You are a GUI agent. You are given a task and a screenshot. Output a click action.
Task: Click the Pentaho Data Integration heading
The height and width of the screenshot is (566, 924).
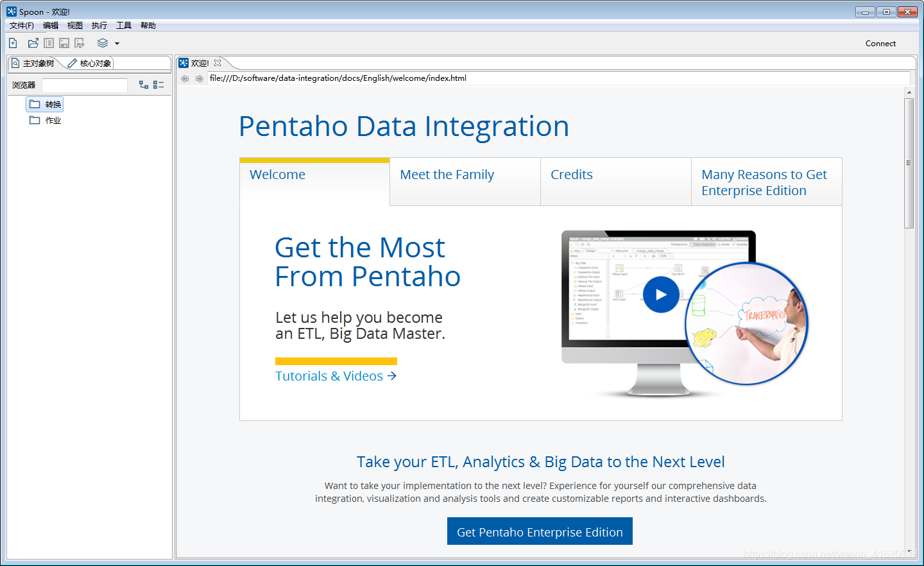coord(404,126)
